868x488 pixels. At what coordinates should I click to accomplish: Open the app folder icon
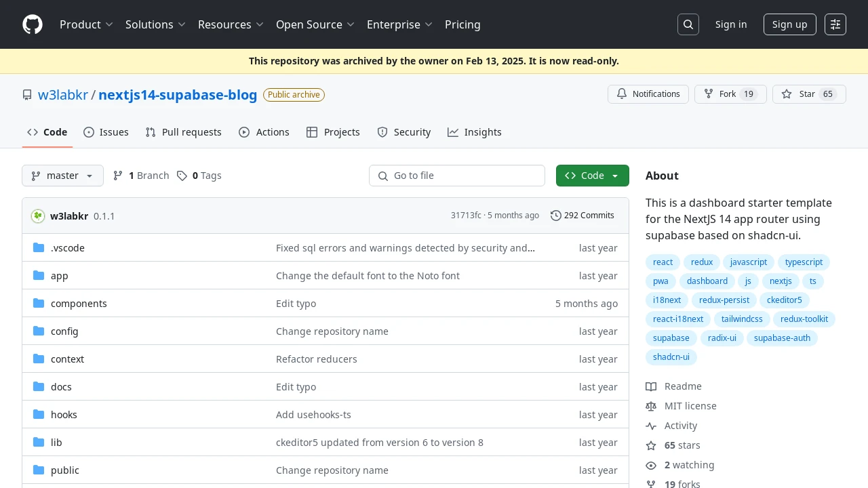tap(39, 276)
